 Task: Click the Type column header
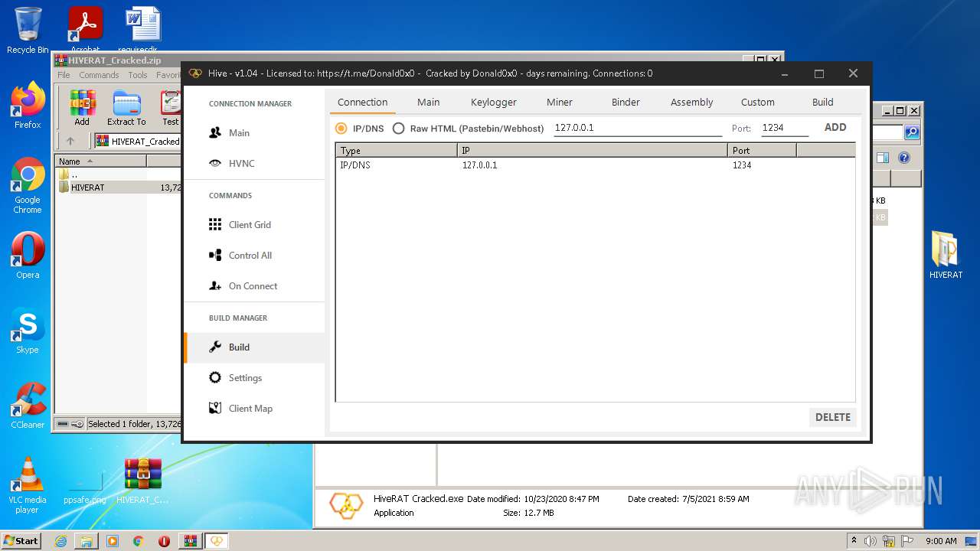(397, 151)
